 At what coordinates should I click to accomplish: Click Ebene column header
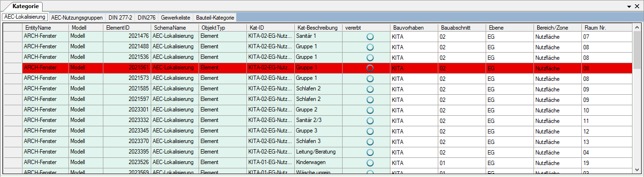510,28
